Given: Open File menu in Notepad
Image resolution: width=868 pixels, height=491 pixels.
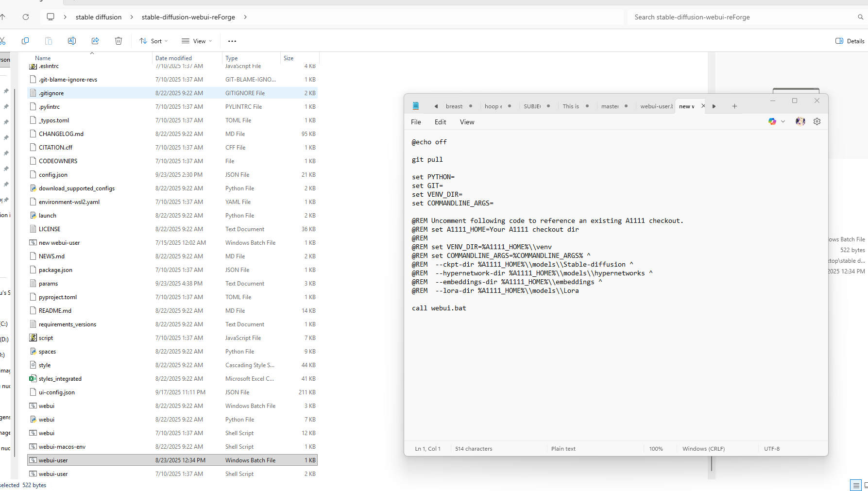Looking at the screenshot, I should (x=416, y=122).
